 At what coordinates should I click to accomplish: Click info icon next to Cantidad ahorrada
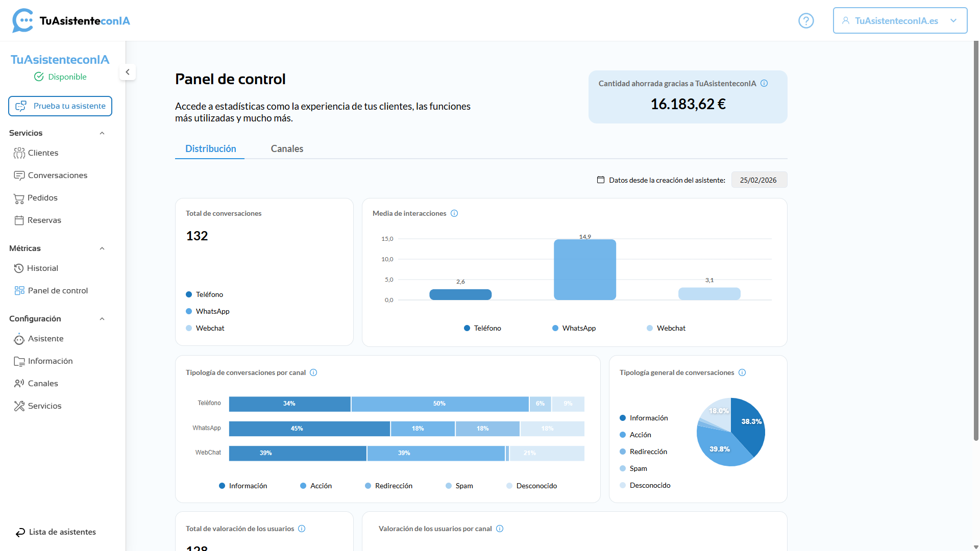[x=764, y=84]
